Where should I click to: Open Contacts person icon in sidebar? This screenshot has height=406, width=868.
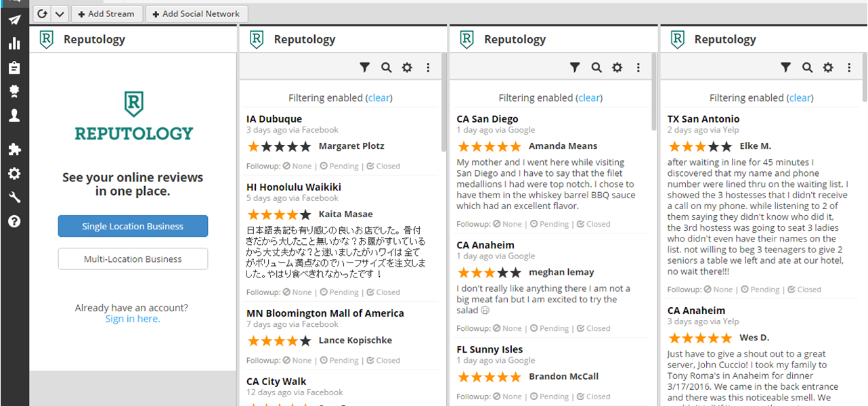14,116
